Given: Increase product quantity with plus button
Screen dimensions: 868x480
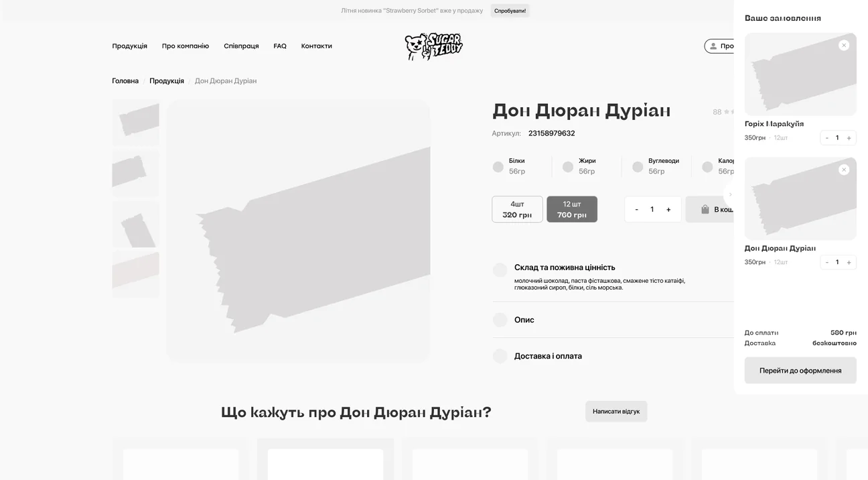Looking at the screenshot, I should [668, 209].
